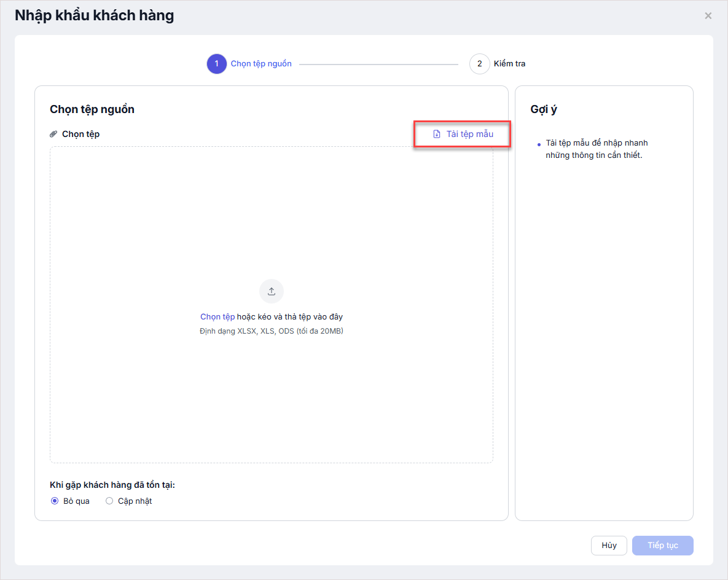The height and width of the screenshot is (580, 728).
Task: Click empty area of dashed file drop zone
Action: pyautogui.click(x=272, y=215)
